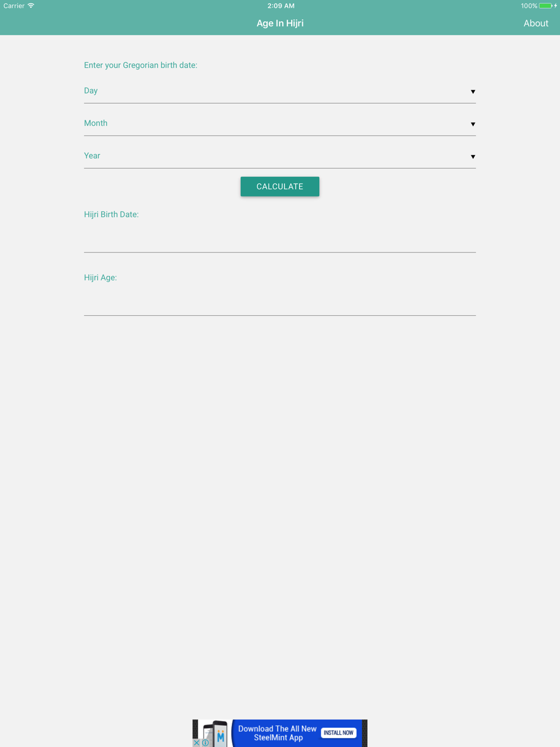Select the Month field label
The width and height of the screenshot is (560, 747).
point(96,123)
